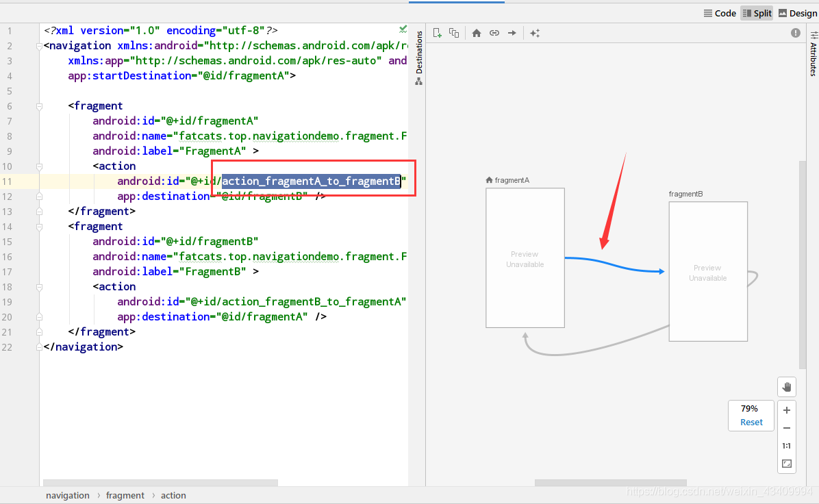Image resolution: width=819 pixels, height=504 pixels.
Task: Select the fragmentB destination preview
Action: coord(708,272)
